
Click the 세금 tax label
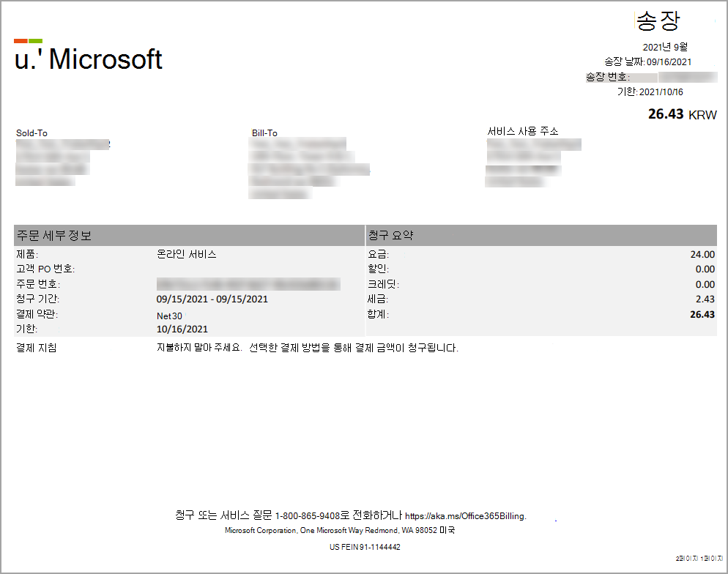coord(378,299)
